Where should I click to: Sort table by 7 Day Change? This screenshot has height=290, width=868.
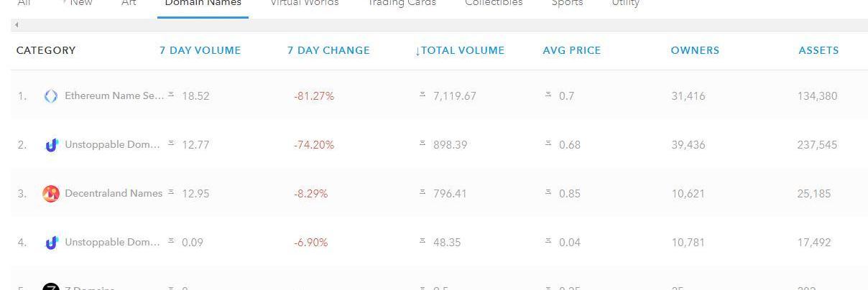[x=328, y=50]
